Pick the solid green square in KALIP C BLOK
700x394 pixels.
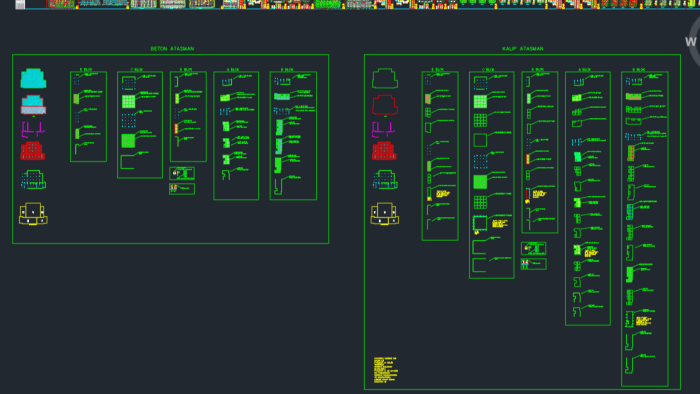[x=480, y=182]
